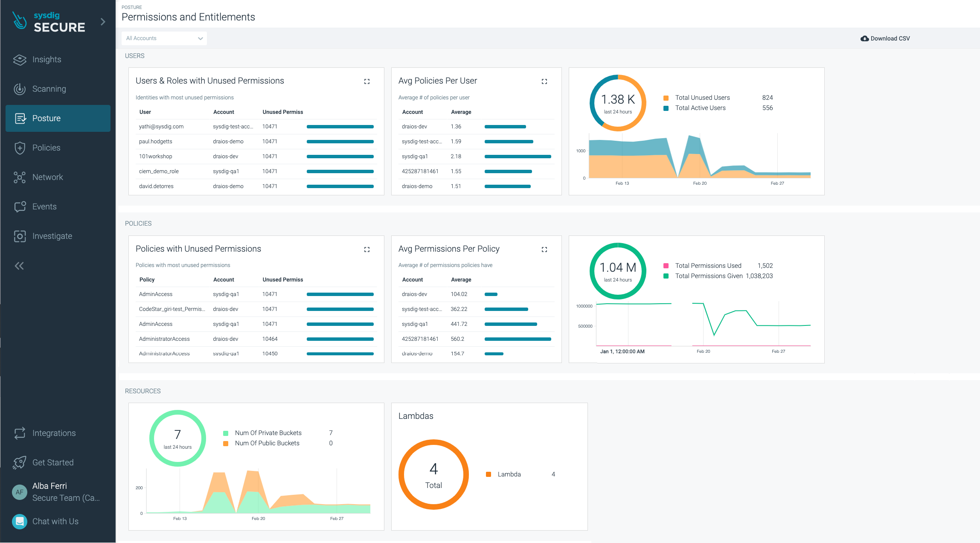This screenshot has height=543, width=980.
Task: Click the Investigate sidebar icon
Action: pyautogui.click(x=20, y=236)
